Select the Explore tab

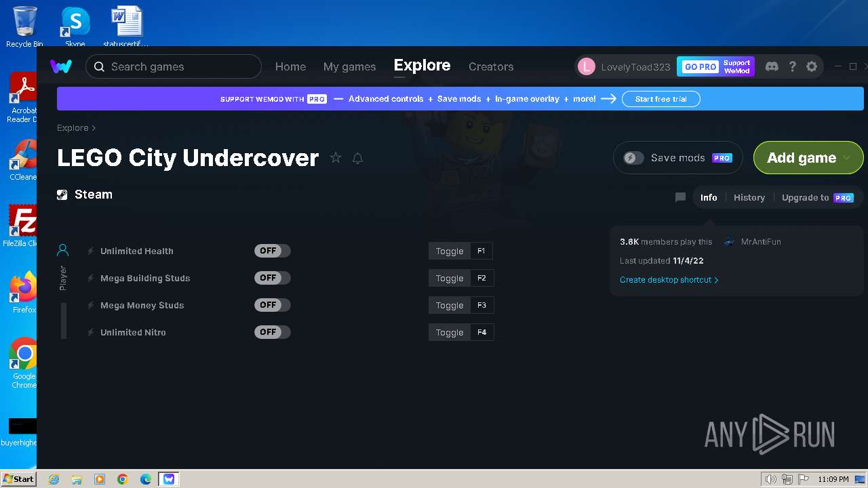click(422, 66)
